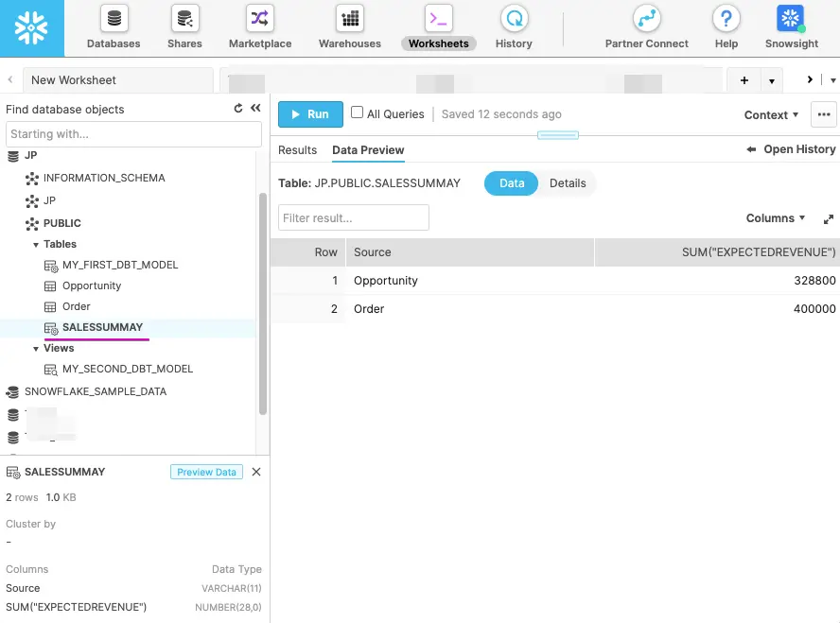
Task: Collapse the object browser with double-chevron icon
Action: 255,108
